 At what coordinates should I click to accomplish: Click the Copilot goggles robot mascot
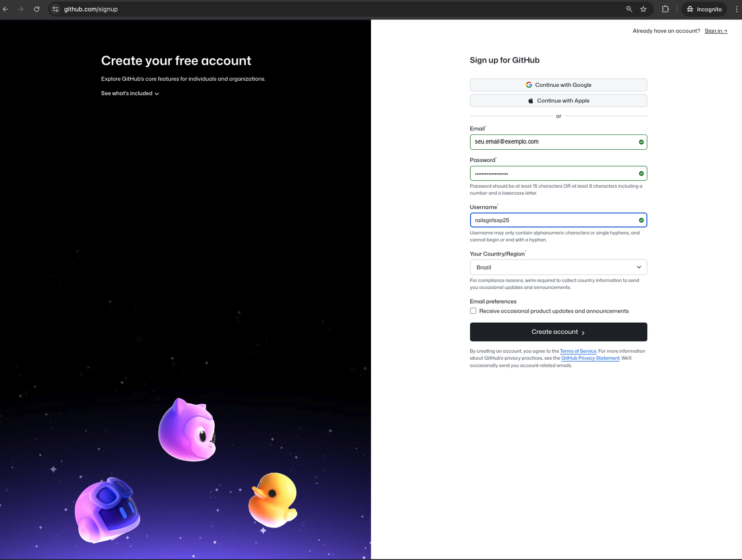click(107, 510)
